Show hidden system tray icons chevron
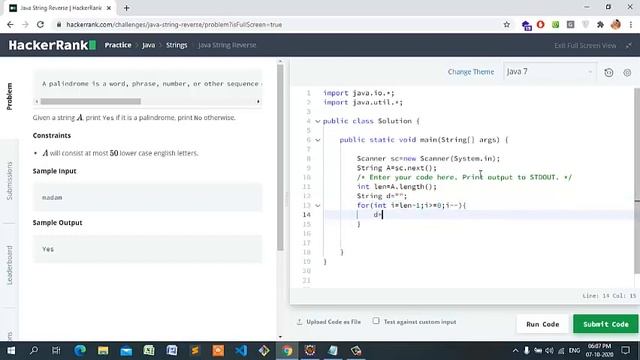Screen dimensions: 640x360 (x=515, y=351)
